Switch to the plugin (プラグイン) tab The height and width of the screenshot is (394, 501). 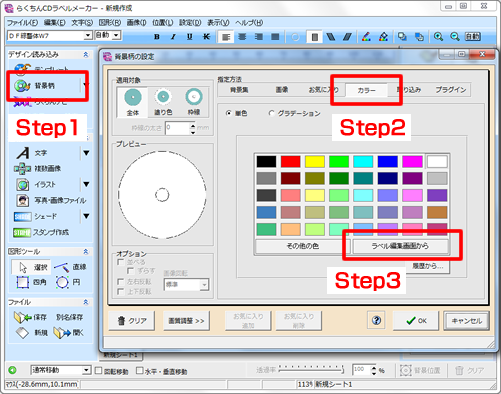[451, 90]
